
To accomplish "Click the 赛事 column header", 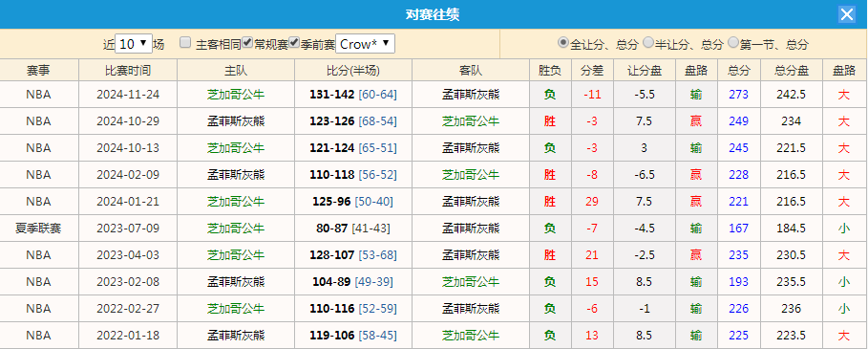I will 39,71.
